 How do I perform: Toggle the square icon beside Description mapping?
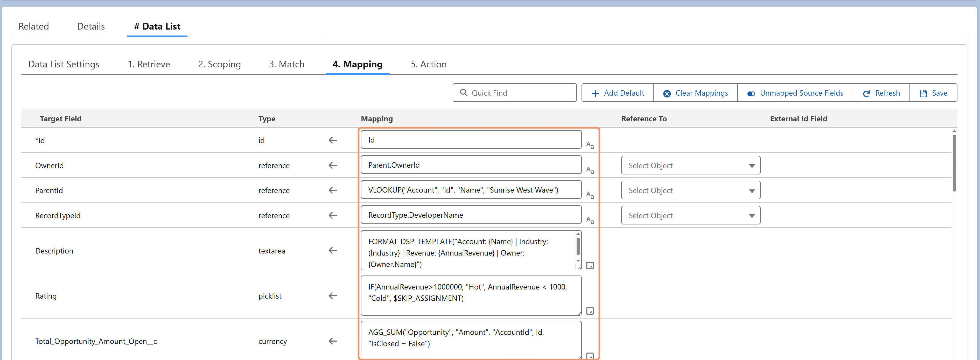(590, 265)
